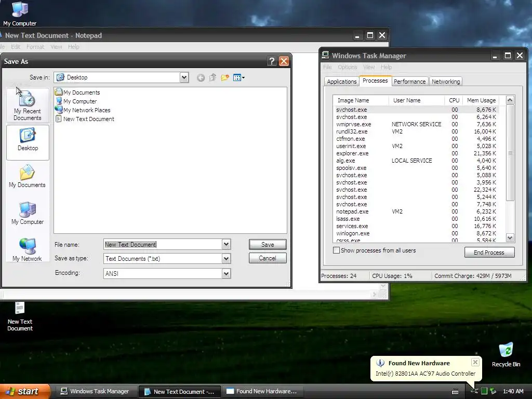Select My Documents folder in file list

click(78, 92)
